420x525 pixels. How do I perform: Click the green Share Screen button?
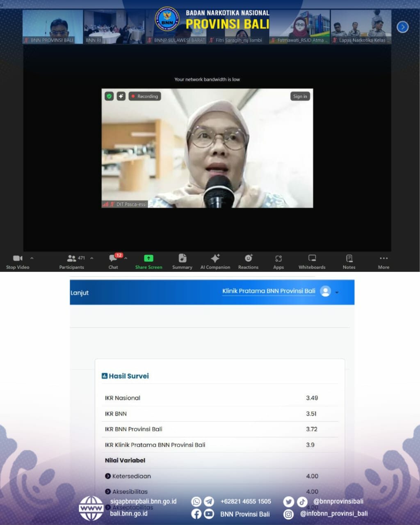coord(148,262)
